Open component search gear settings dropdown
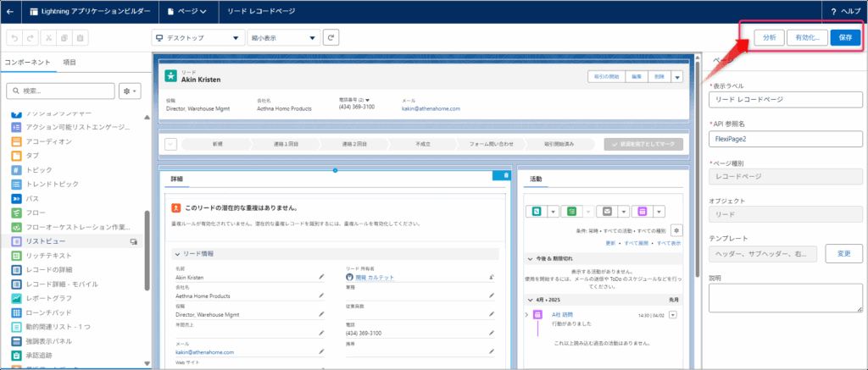 [x=131, y=90]
